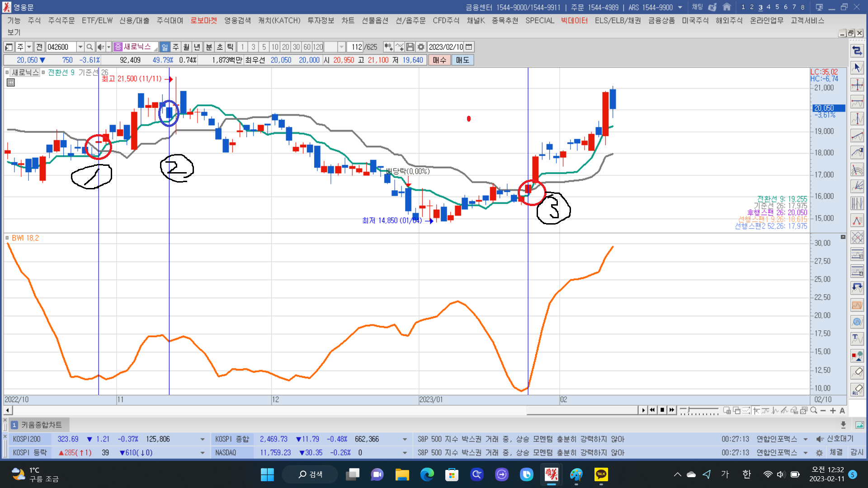Screen dimensions: 868x488
Task: Expand the stock code 042600 dropdown
Action: (x=80, y=47)
